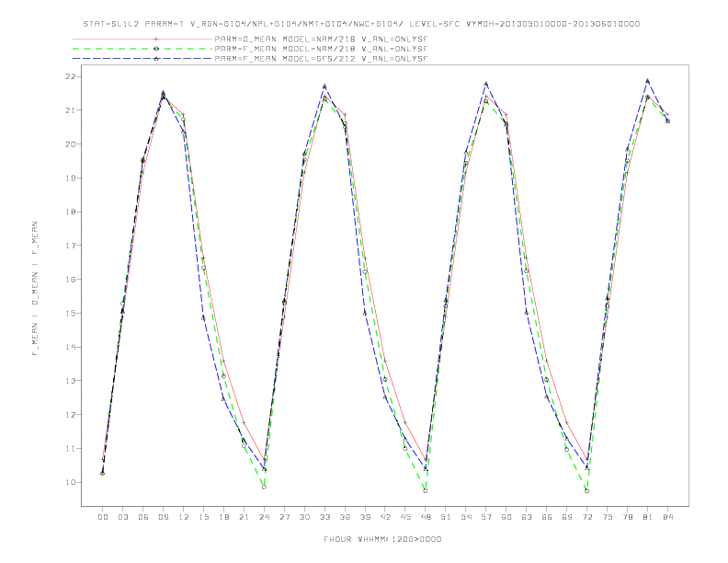This screenshot has width=728, height=563.
Task: Click x-axis forecast hour label 69
Action: coord(567,517)
